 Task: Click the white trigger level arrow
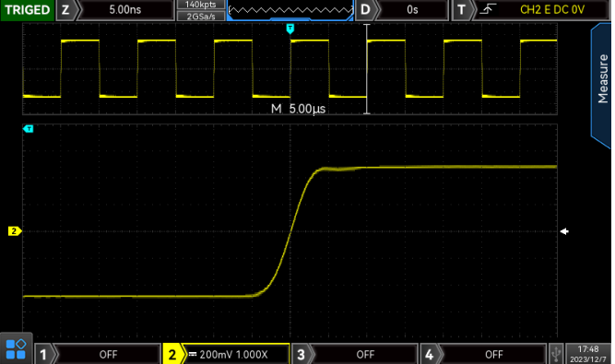(564, 231)
